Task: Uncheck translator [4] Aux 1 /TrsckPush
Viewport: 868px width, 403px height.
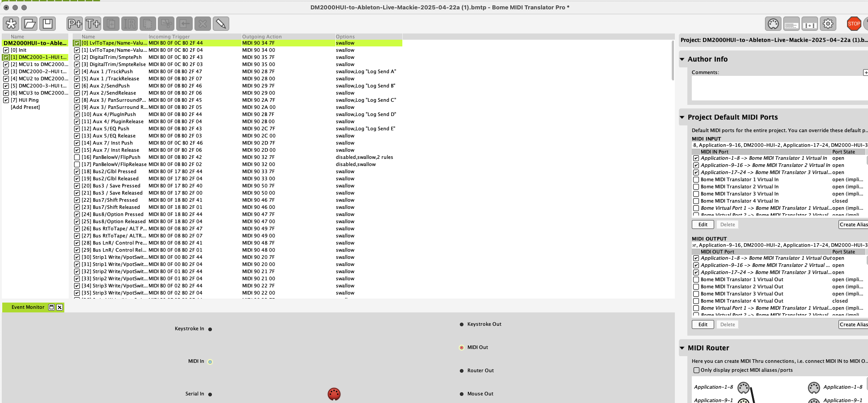Action: 77,72
